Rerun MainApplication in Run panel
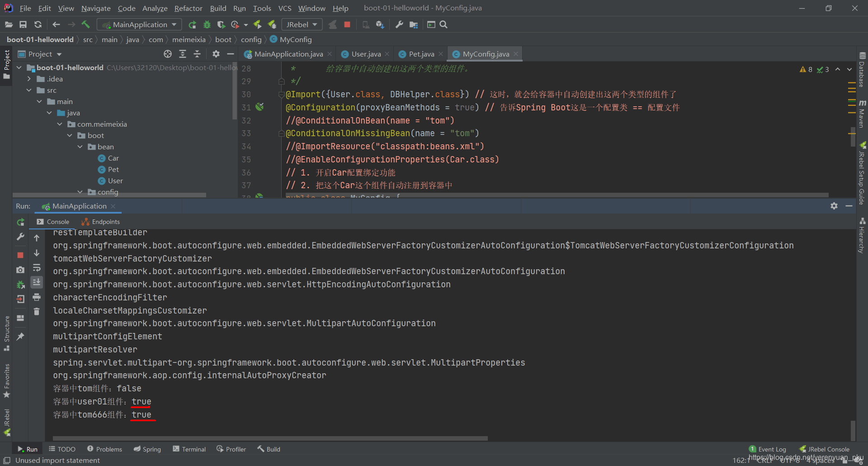868x466 pixels. click(20, 222)
